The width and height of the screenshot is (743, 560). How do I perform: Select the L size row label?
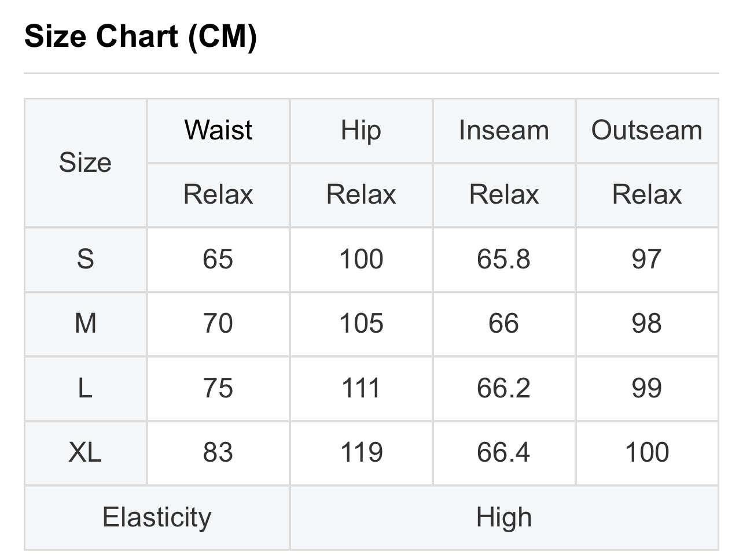click(x=85, y=388)
